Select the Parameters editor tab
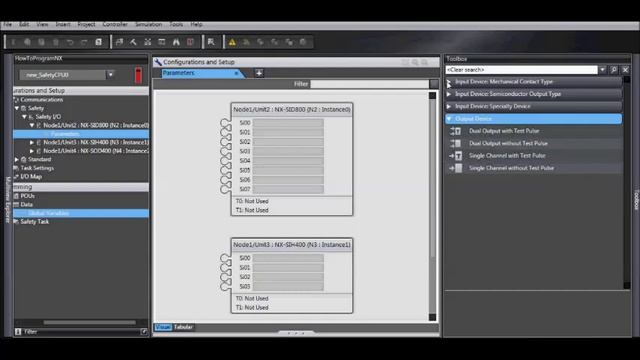640x360 pixels. click(200, 73)
